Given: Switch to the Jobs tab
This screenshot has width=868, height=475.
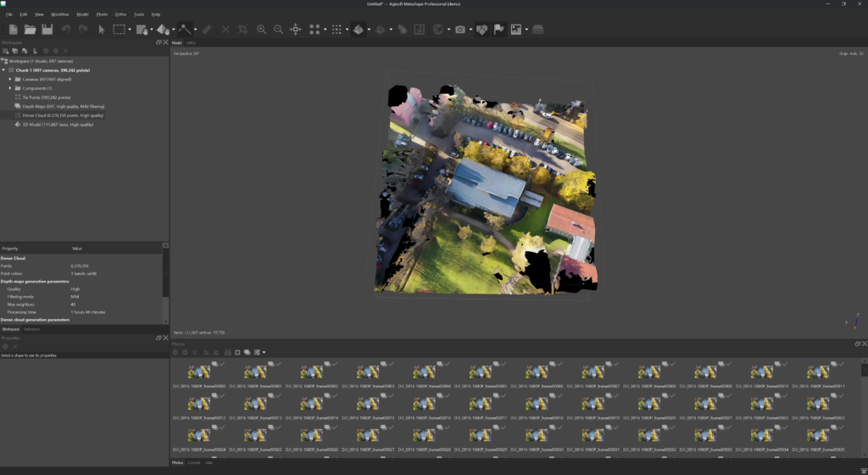Looking at the screenshot, I should pyautogui.click(x=209, y=462).
